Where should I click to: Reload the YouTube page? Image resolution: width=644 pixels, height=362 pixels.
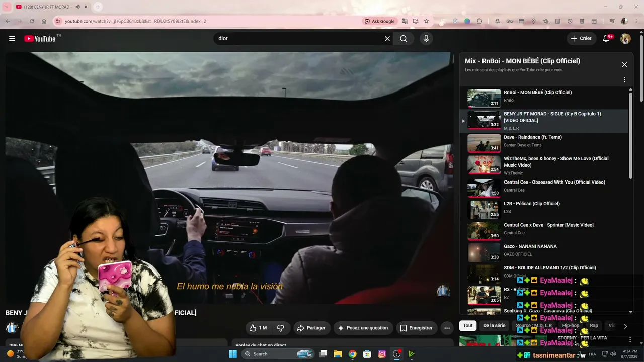pos(32,21)
